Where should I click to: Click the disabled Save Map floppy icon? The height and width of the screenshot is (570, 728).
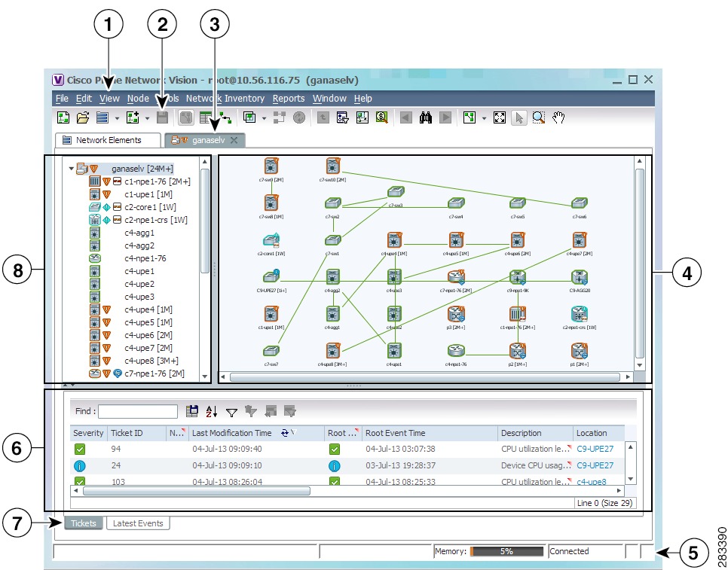pyautogui.click(x=162, y=117)
